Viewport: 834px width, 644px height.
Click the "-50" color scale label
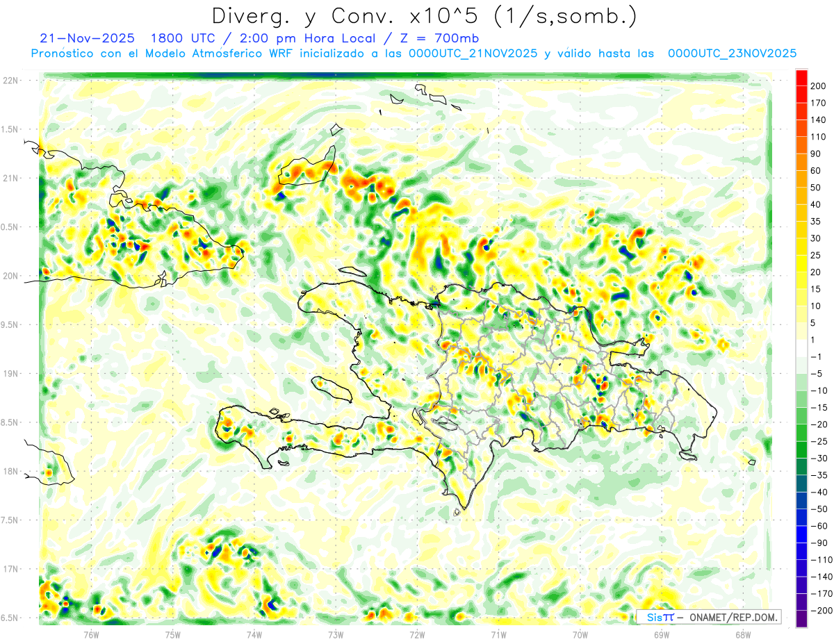click(x=819, y=509)
